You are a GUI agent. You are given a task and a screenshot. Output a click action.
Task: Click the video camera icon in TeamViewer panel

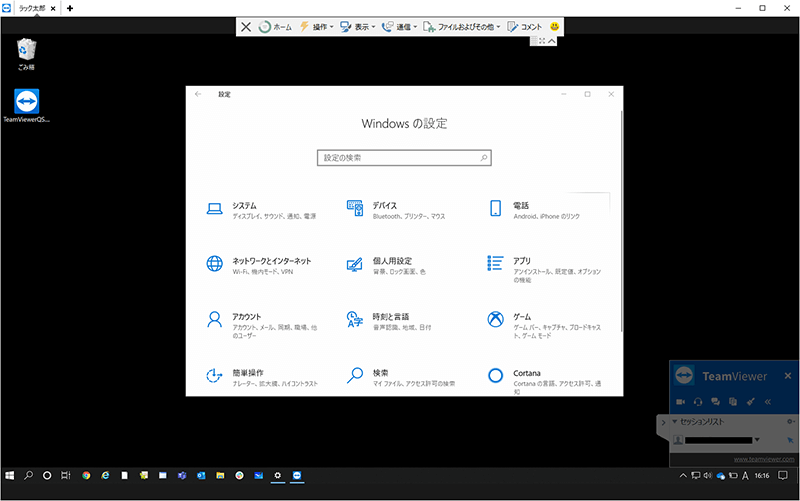click(x=681, y=402)
